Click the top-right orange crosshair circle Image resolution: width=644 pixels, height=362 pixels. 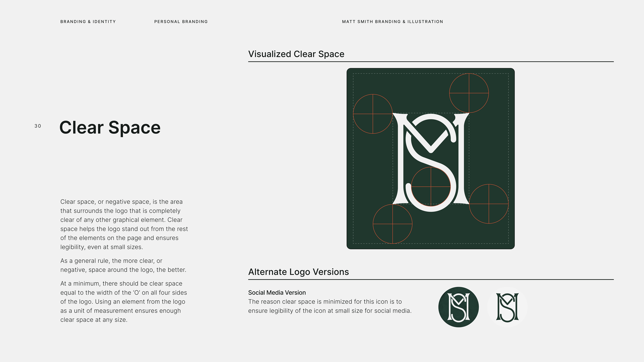pyautogui.click(x=469, y=93)
